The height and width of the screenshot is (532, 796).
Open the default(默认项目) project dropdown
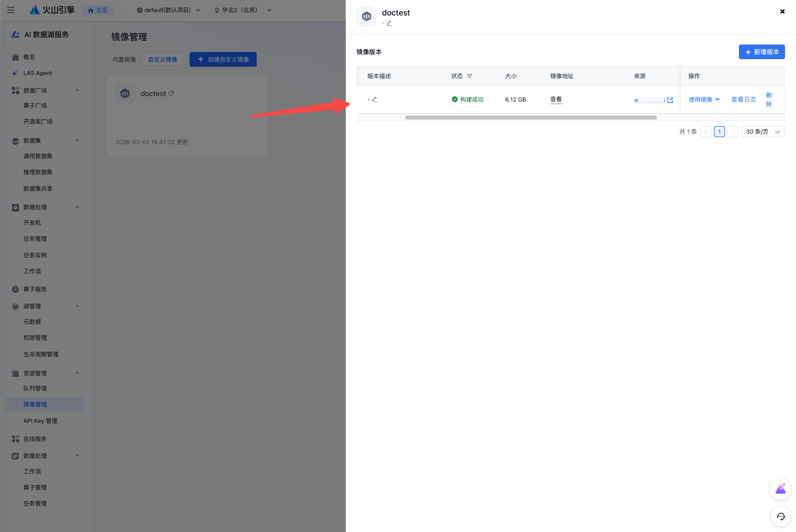pos(169,10)
